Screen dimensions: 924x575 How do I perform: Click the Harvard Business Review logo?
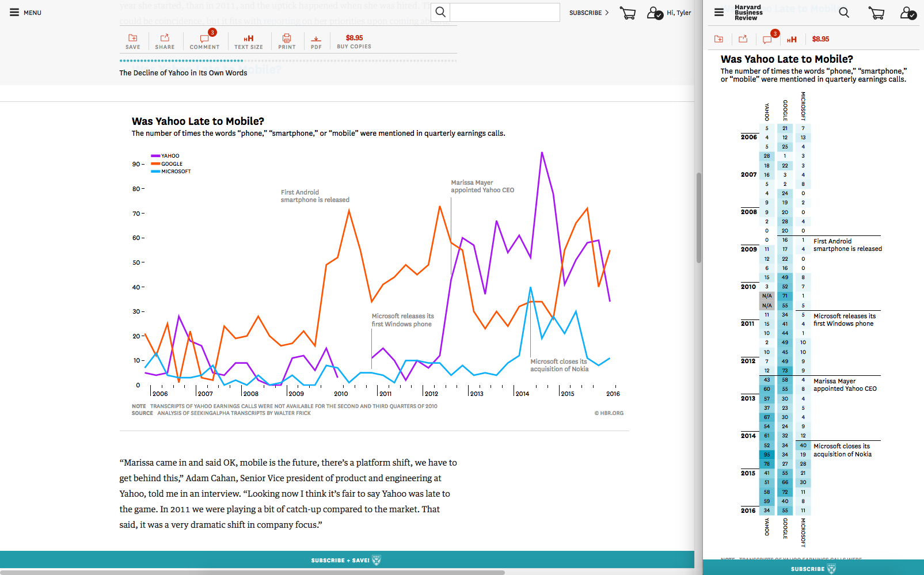click(748, 13)
